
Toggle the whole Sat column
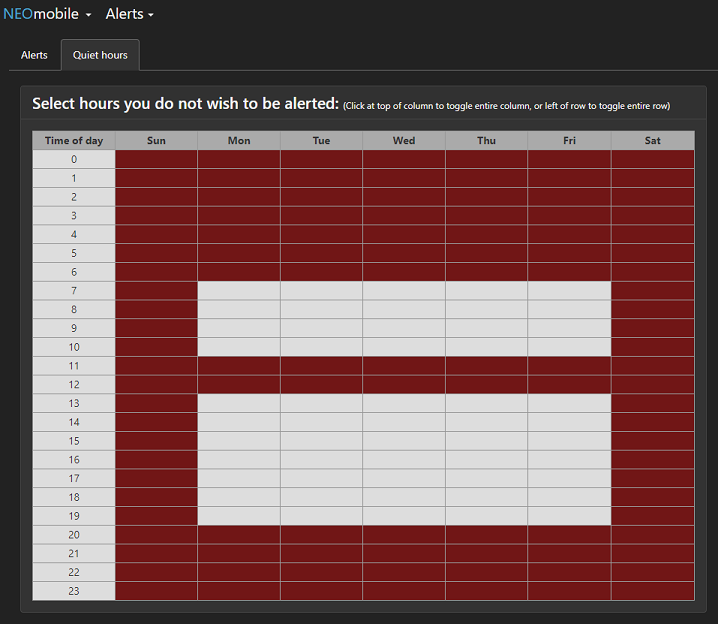point(652,141)
